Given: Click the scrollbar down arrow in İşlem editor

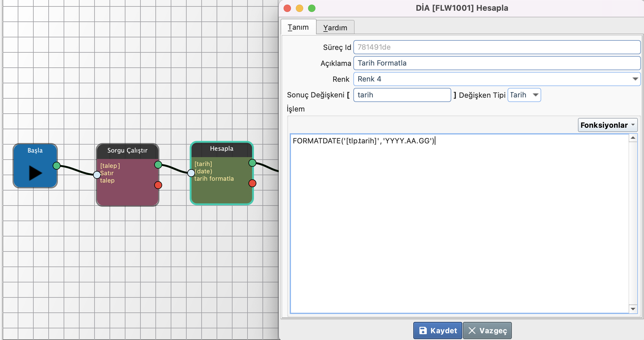Looking at the screenshot, I should click(x=633, y=309).
